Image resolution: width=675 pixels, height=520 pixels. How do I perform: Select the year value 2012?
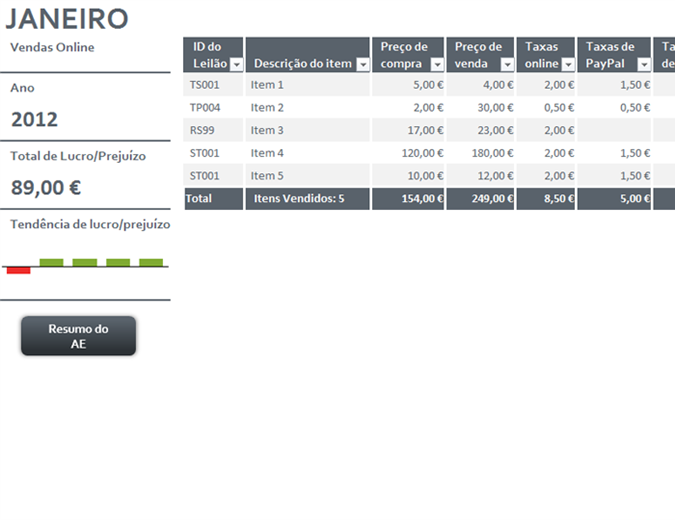pyautogui.click(x=34, y=119)
